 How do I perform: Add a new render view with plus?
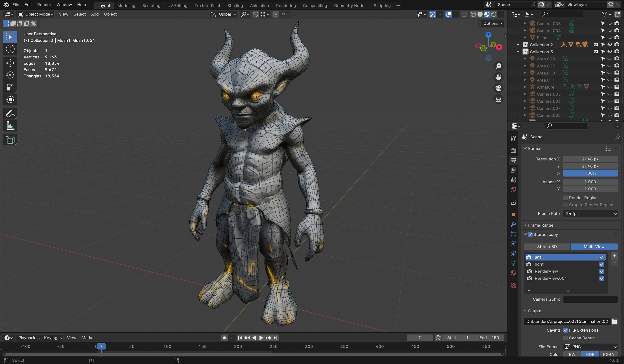tap(614, 256)
